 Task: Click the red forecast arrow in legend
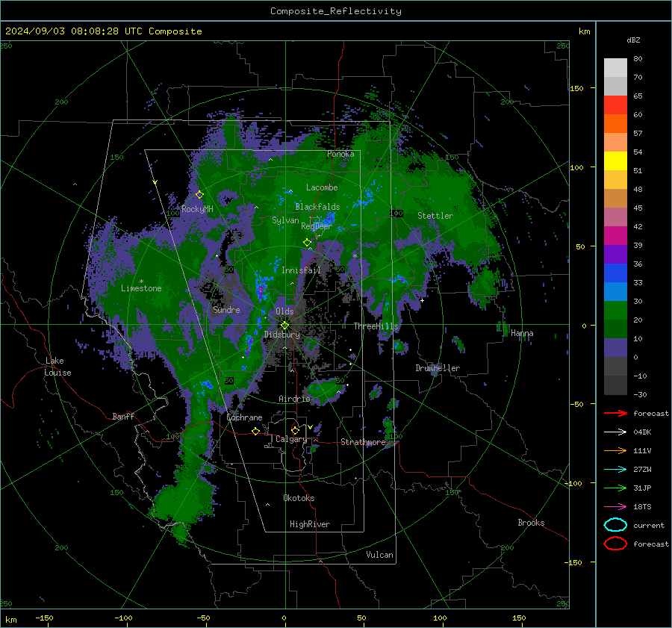tap(615, 413)
